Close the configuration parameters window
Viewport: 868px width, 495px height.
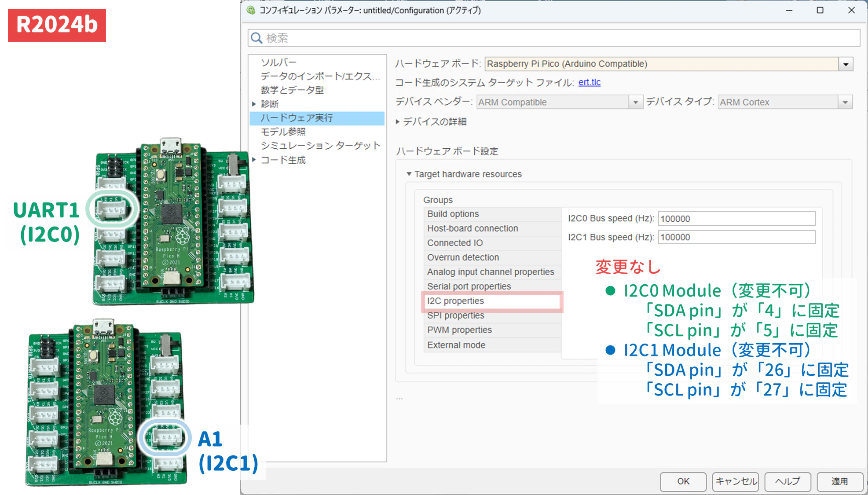tap(851, 10)
